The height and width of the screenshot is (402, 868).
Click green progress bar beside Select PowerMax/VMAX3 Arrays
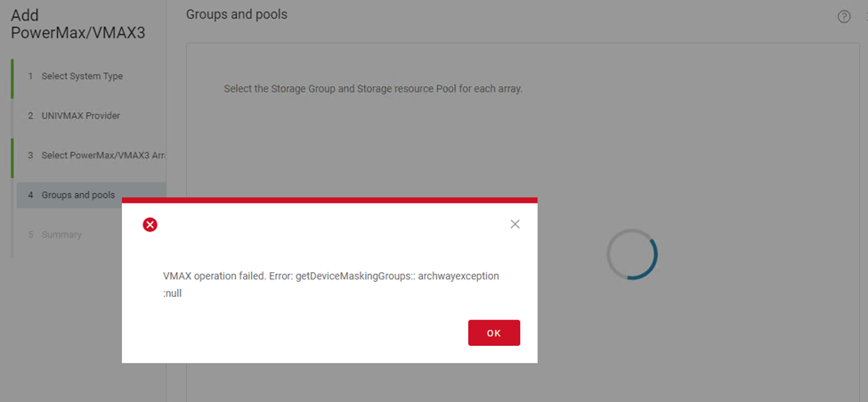[x=12, y=157]
